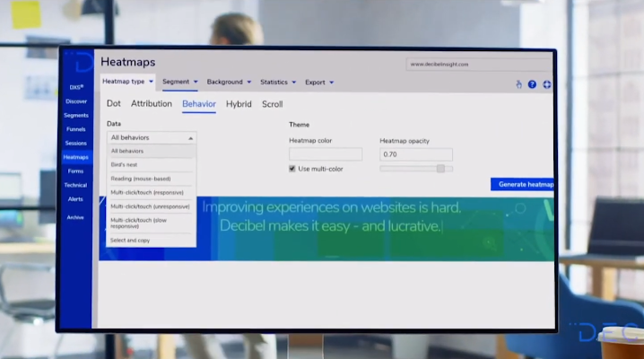Expand the Segment dropdown menu
644x359 pixels.
[180, 82]
